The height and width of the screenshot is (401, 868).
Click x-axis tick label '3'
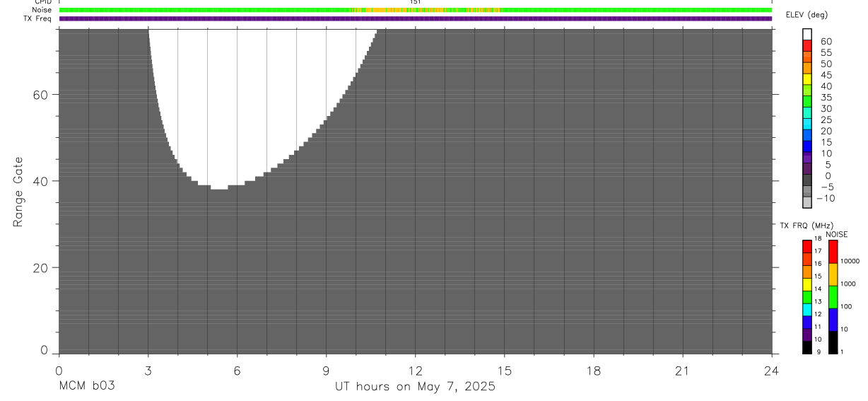pos(148,371)
